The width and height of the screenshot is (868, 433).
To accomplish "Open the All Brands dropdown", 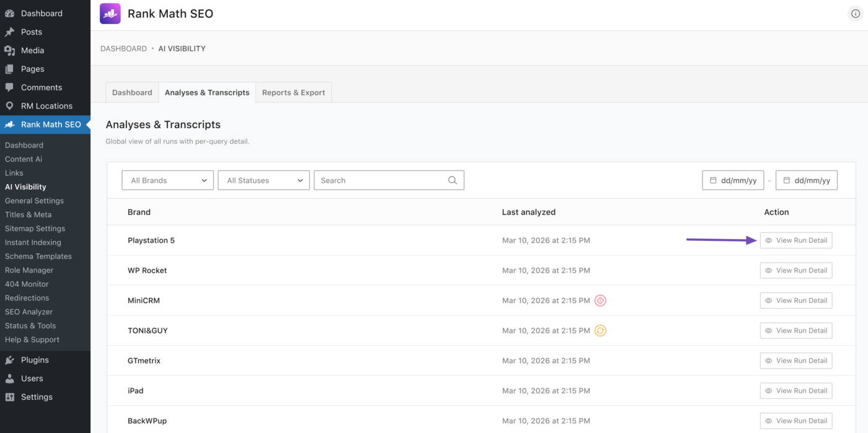I will point(168,180).
